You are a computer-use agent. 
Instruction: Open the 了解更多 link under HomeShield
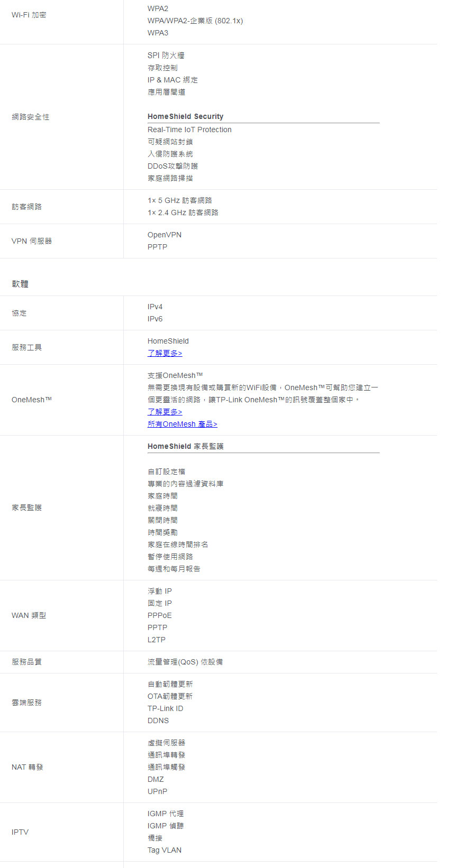(x=165, y=353)
